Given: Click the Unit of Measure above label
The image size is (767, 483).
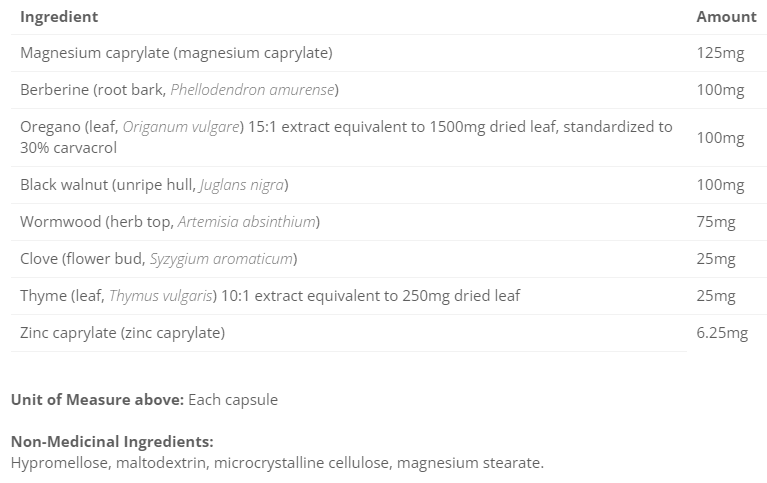Looking at the screenshot, I should coord(97,400).
